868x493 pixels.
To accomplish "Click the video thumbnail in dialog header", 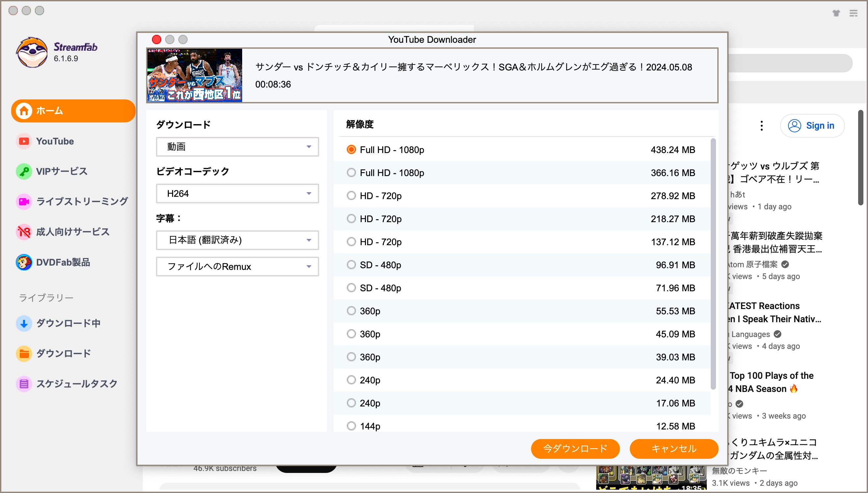I will tap(194, 75).
